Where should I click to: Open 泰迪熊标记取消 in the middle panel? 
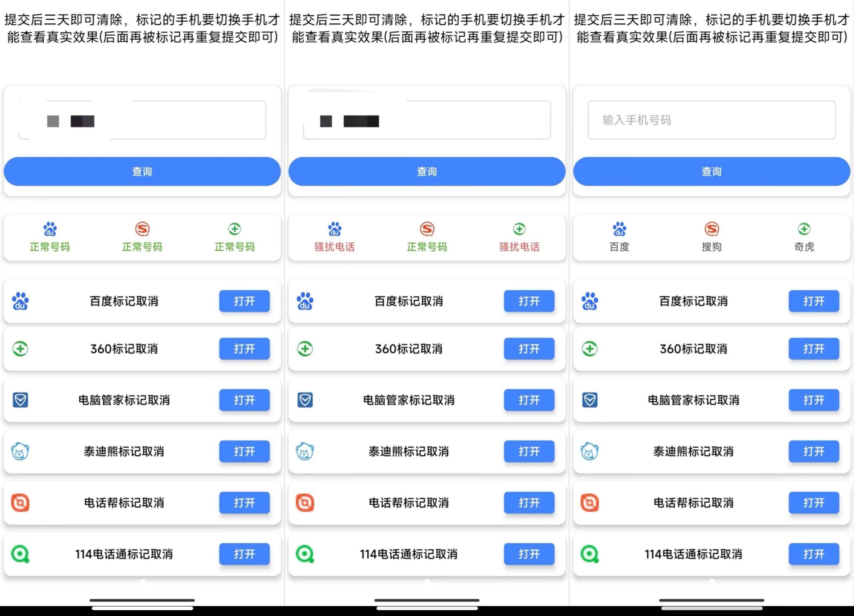coord(529,451)
